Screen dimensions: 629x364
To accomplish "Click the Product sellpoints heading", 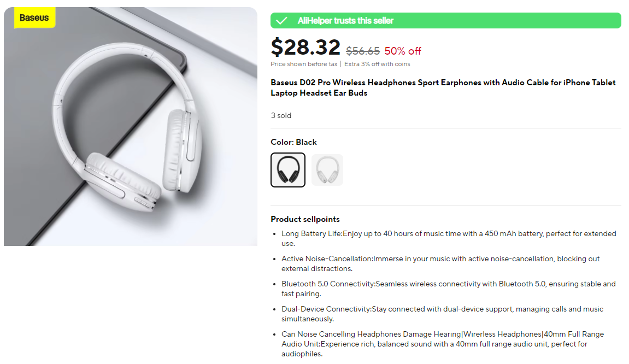I will pyautogui.click(x=305, y=219).
